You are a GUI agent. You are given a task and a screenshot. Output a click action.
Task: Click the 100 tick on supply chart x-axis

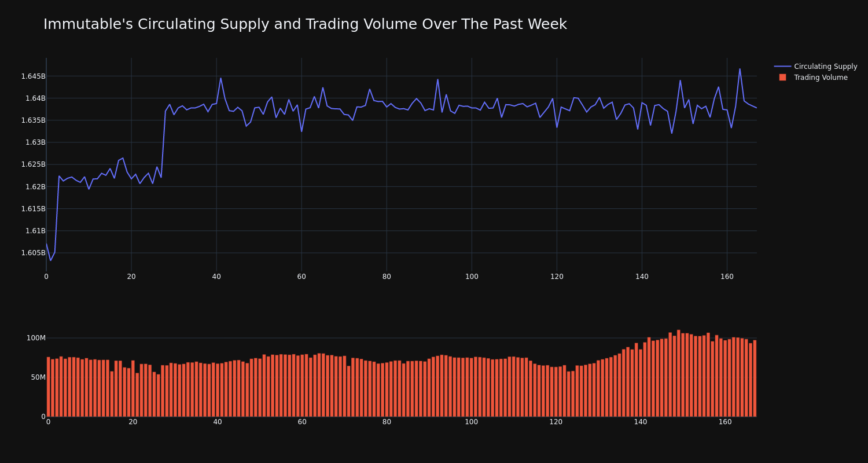(x=472, y=277)
